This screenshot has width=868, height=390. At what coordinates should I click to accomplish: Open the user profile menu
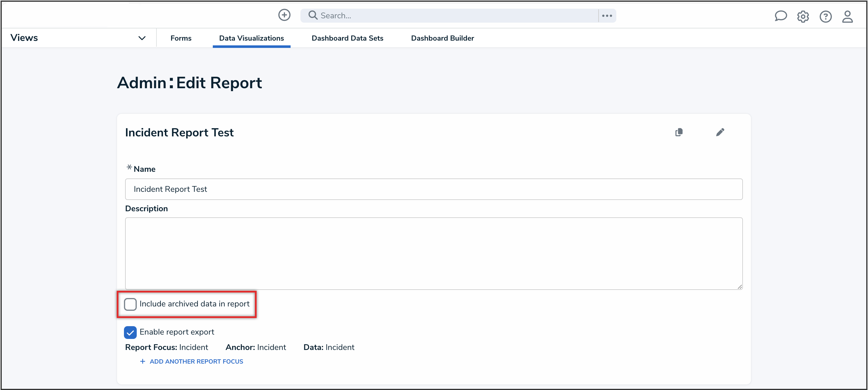848,17
